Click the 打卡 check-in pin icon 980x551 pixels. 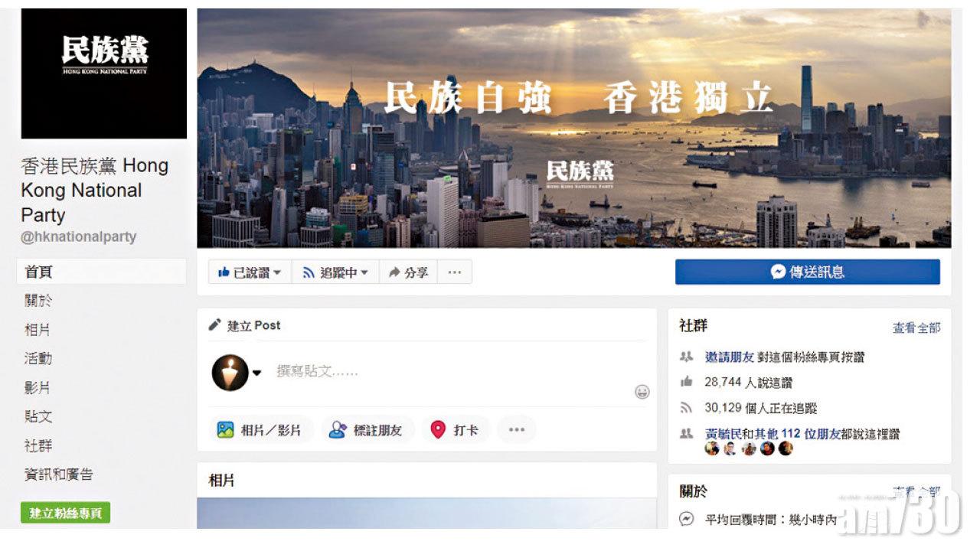coord(438,430)
